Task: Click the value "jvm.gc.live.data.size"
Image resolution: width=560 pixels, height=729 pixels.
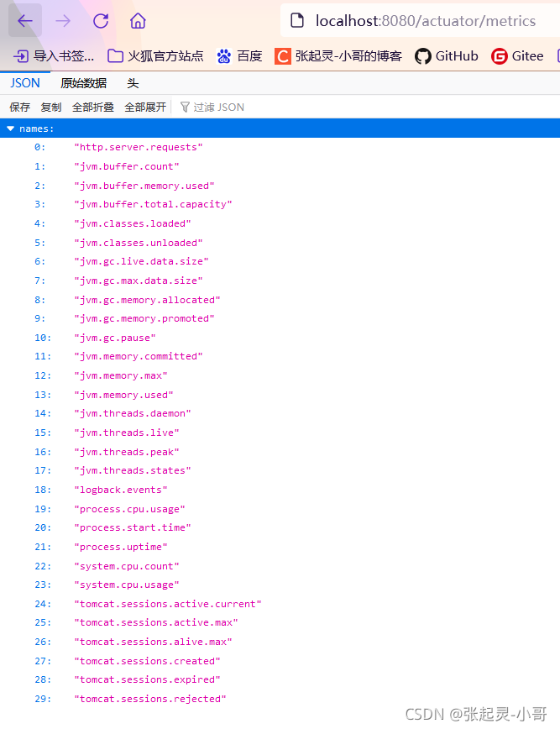Action: click(141, 262)
